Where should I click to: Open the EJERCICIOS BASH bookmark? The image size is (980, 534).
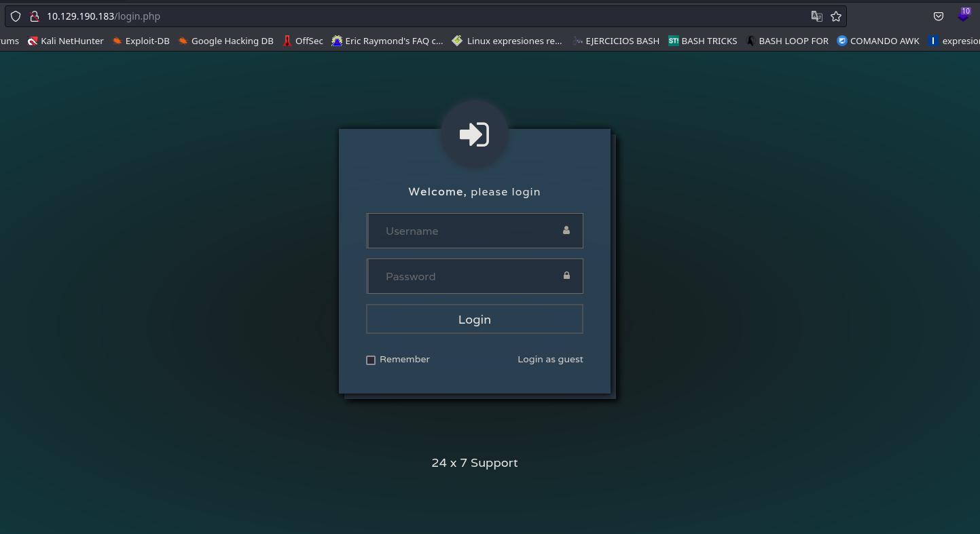616,41
